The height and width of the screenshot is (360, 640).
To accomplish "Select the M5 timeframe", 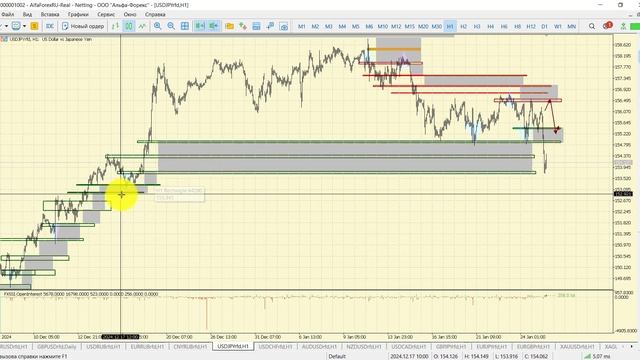I will click(356, 26).
